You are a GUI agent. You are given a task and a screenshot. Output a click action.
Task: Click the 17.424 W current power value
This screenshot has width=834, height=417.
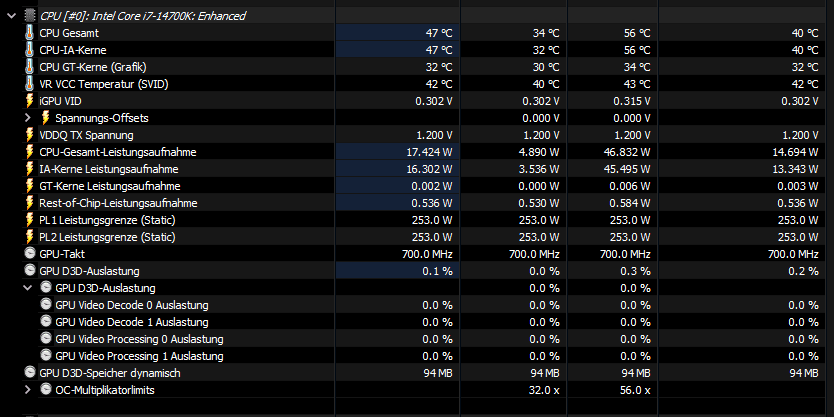point(430,152)
